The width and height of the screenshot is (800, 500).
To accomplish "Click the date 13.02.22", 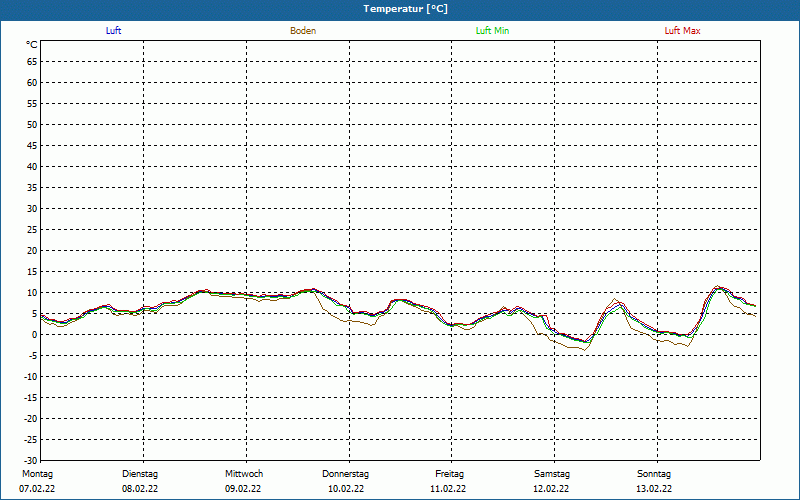I will [654, 489].
